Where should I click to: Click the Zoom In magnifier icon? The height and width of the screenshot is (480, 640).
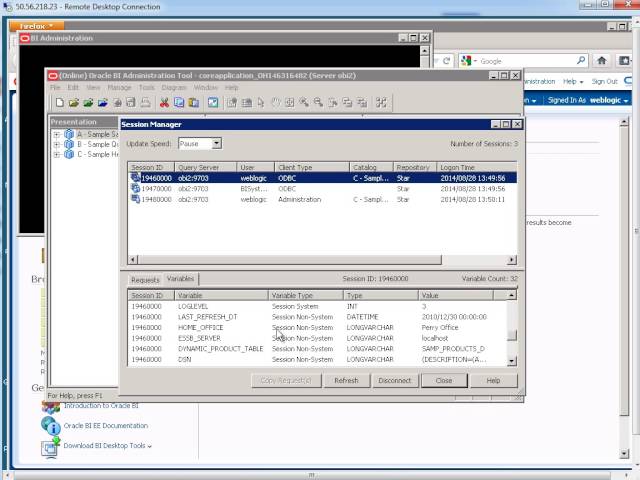[304, 102]
